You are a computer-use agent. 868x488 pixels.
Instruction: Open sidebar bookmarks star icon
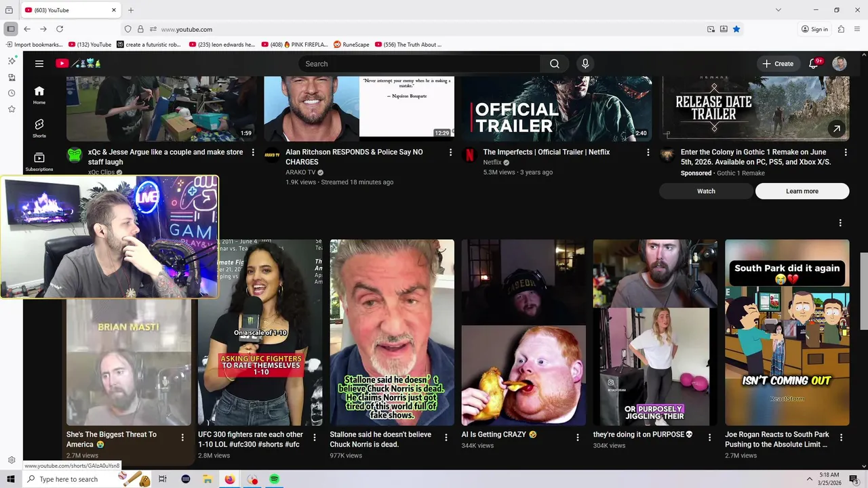[x=12, y=109]
